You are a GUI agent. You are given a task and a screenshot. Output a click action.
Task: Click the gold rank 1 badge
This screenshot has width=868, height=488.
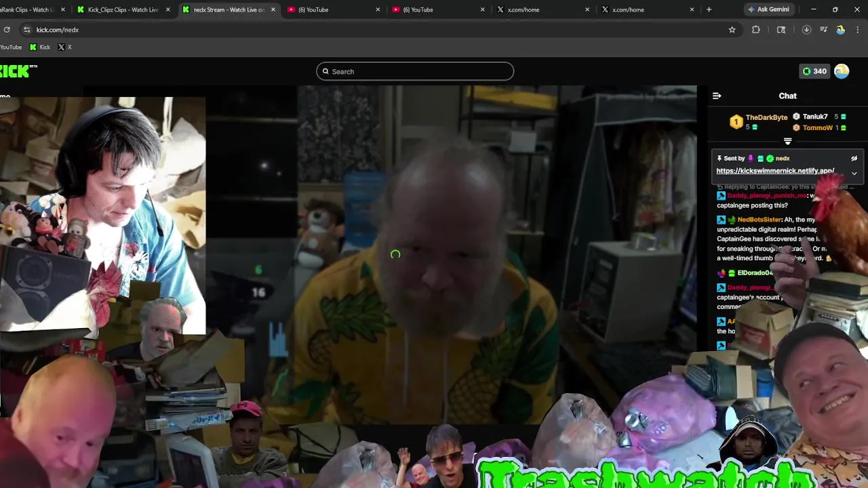736,122
